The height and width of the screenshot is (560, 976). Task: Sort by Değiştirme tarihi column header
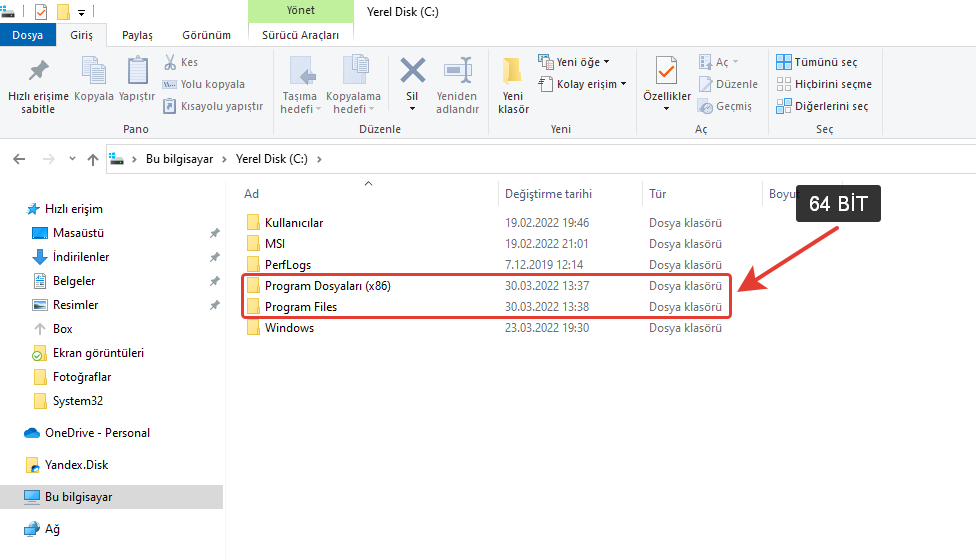(548, 194)
